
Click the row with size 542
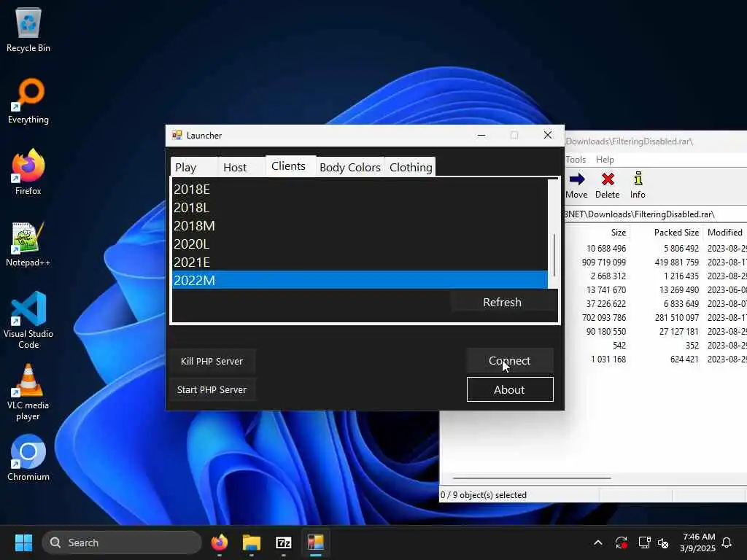[x=619, y=345]
